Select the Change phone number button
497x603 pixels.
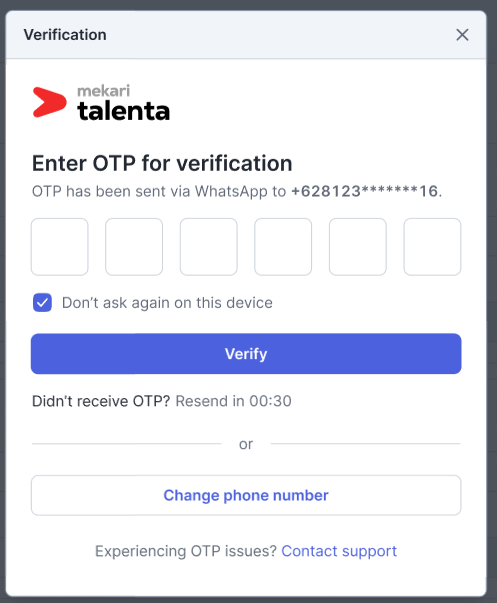pos(246,495)
